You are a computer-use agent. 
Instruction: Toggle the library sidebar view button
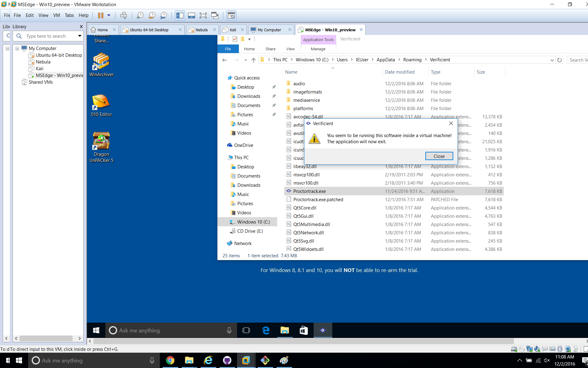180,15
